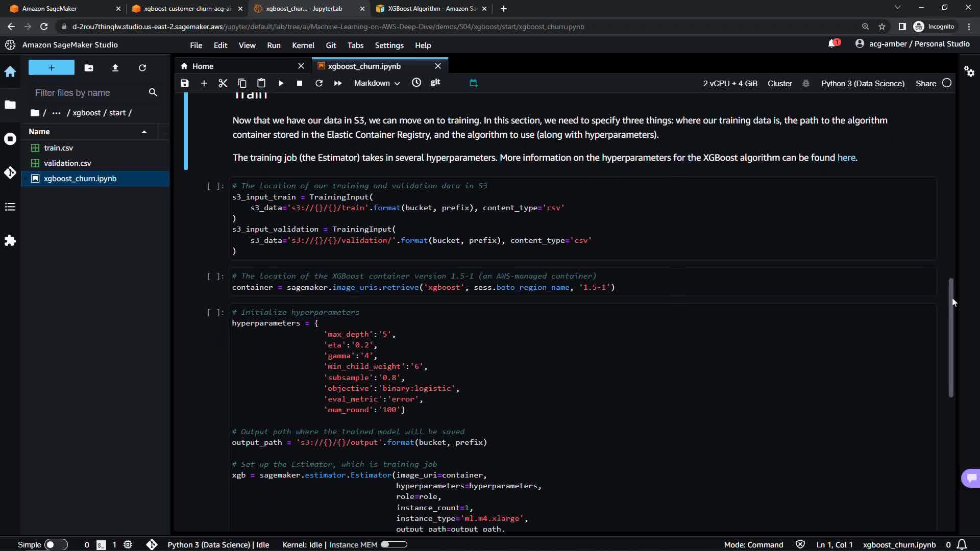Image resolution: width=980 pixels, height=551 pixels.
Task: Cut the selected cell with the scissors
Action: 223,83
